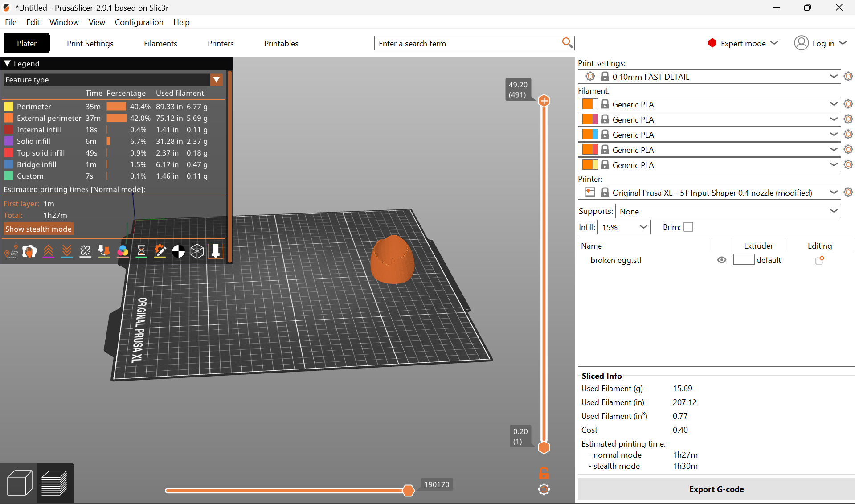
Task: Open Print settings edit cog icon
Action: point(848,76)
